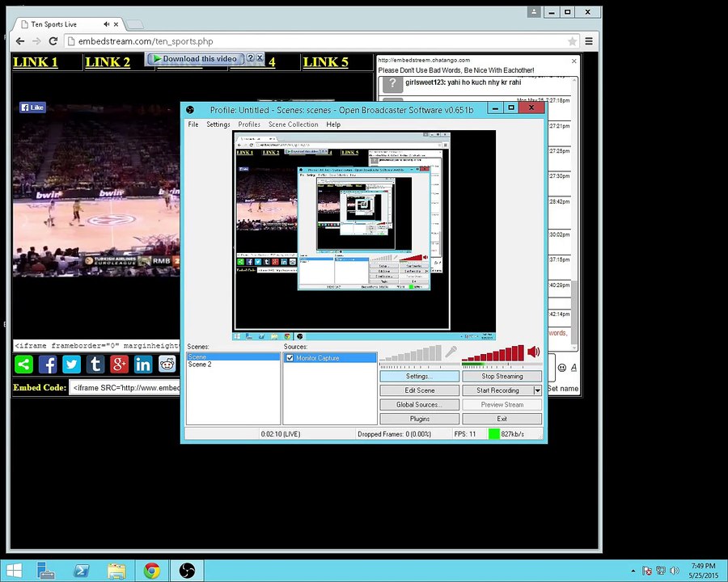The height and width of the screenshot is (582, 728).
Task: Go back in Chrome browser
Action: [20, 41]
